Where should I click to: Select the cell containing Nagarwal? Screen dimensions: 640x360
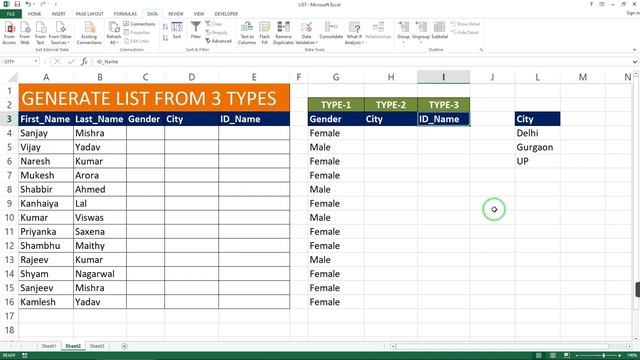coord(100,274)
